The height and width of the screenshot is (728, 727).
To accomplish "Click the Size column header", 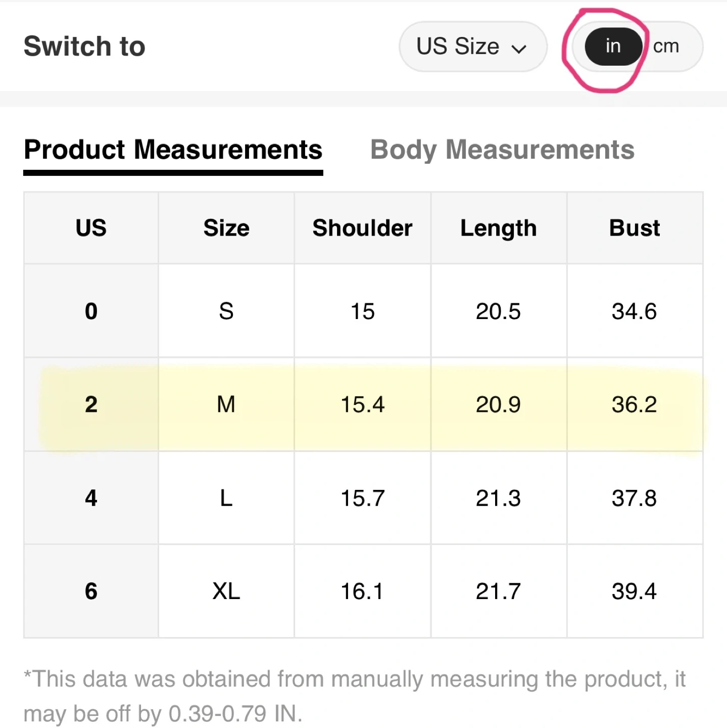I will tap(226, 228).
